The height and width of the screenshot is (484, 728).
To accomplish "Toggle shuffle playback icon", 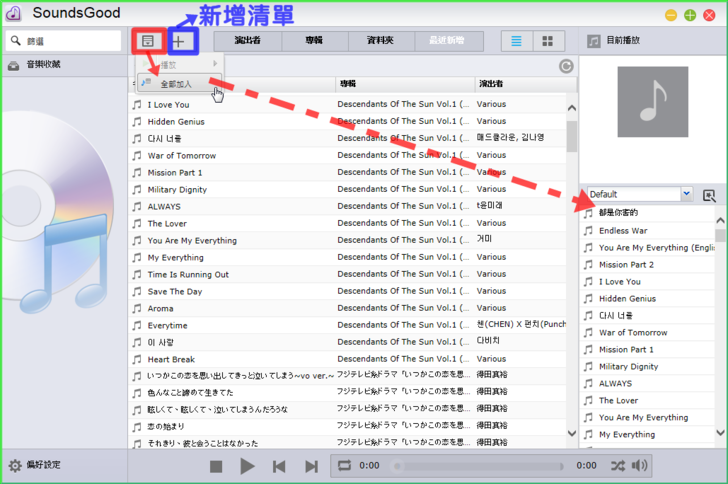I will (618, 466).
